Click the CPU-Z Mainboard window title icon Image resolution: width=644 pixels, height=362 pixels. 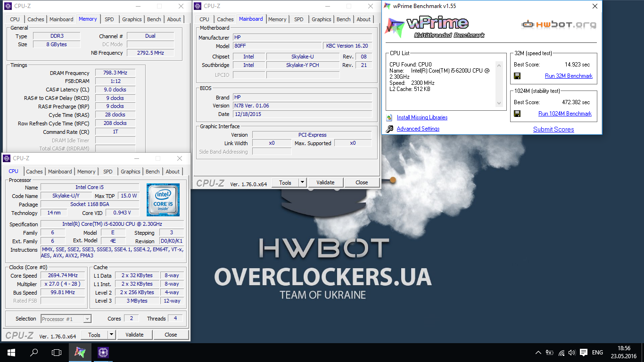pyautogui.click(x=198, y=6)
